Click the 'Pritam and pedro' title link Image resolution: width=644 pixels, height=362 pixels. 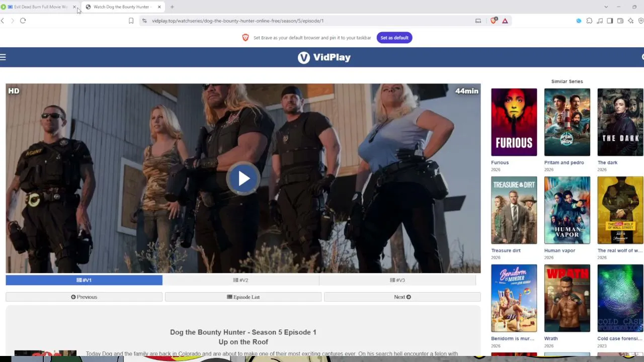(564, 162)
